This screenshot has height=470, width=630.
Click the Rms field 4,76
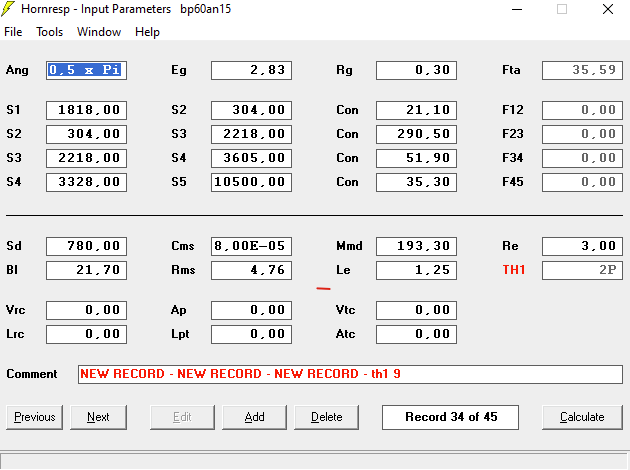click(x=252, y=270)
